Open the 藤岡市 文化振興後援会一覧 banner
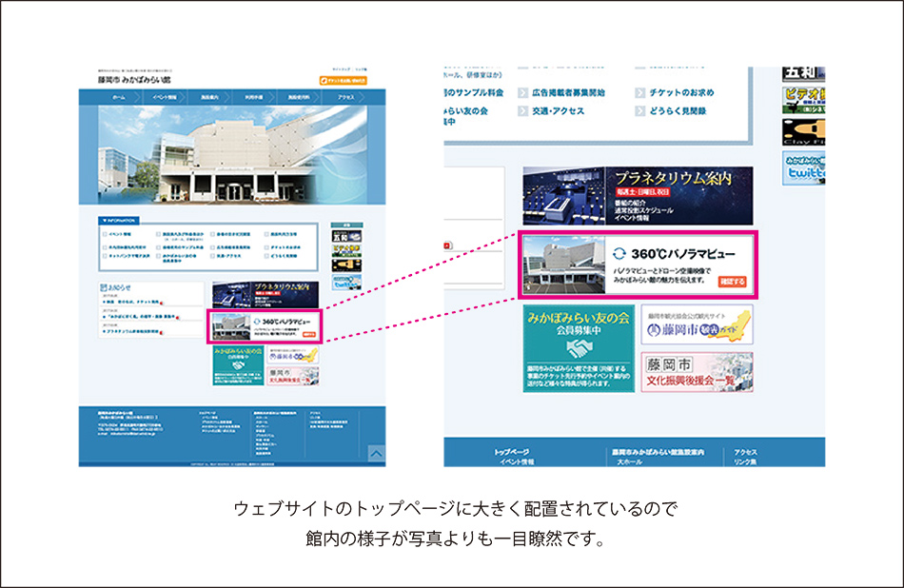904x588 pixels. [x=696, y=372]
